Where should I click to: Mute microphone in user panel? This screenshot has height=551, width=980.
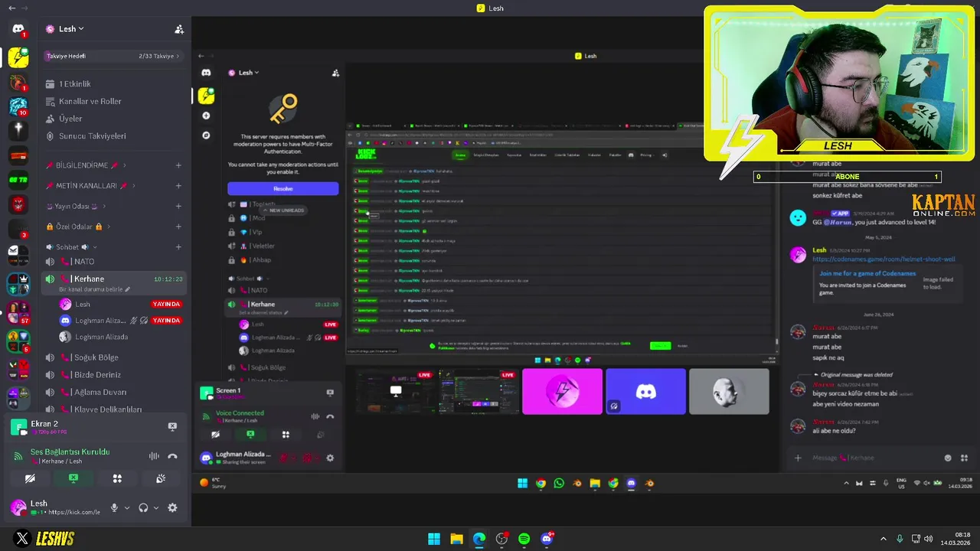click(x=114, y=507)
